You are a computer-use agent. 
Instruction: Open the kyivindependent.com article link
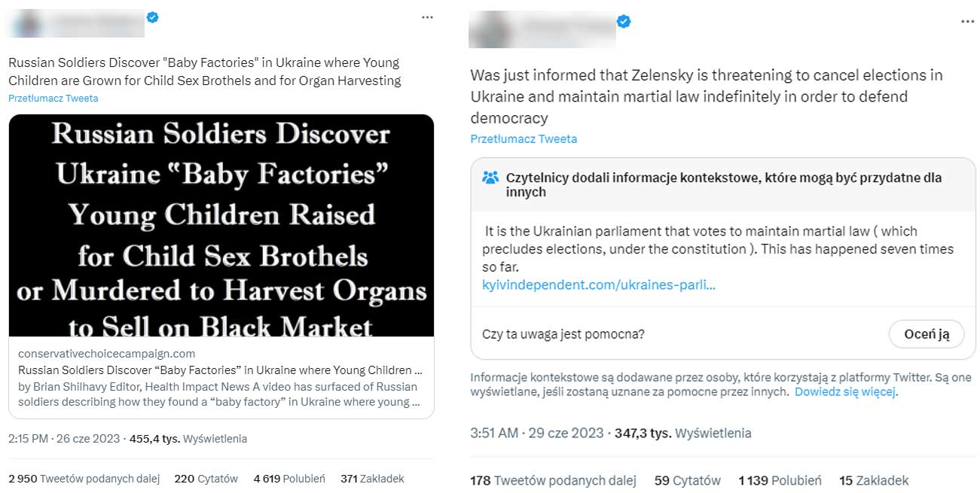599,285
